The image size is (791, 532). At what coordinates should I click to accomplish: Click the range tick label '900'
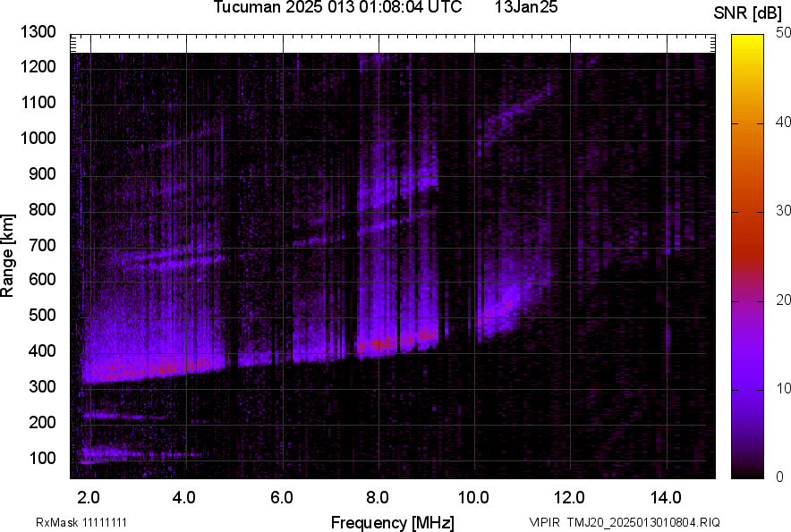click(x=42, y=173)
